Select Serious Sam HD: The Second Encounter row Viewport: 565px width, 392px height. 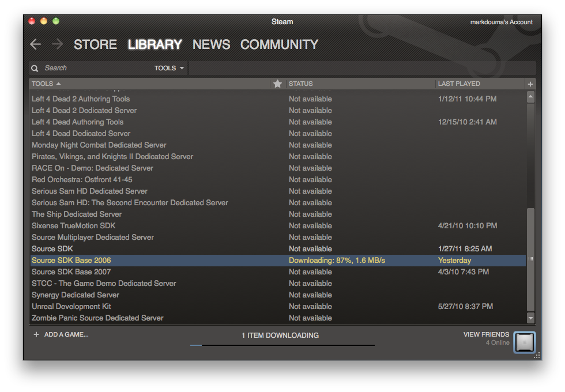278,202
